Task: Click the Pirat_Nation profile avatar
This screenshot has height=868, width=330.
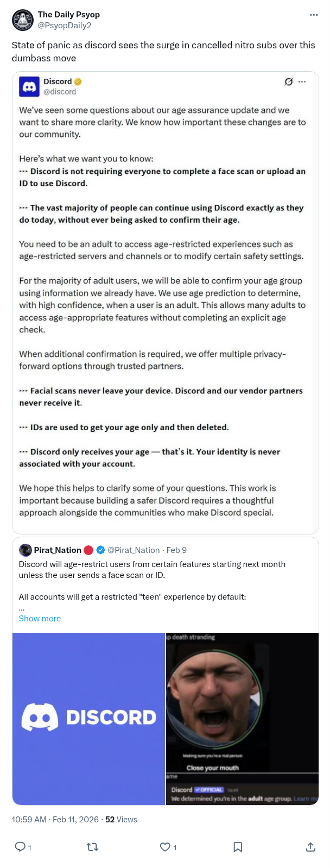Action: click(26, 550)
